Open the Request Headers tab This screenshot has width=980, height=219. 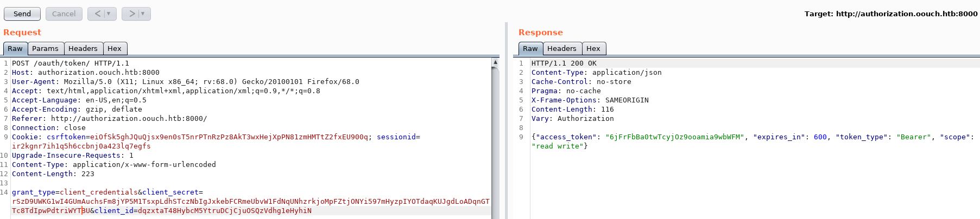[x=83, y=49]
